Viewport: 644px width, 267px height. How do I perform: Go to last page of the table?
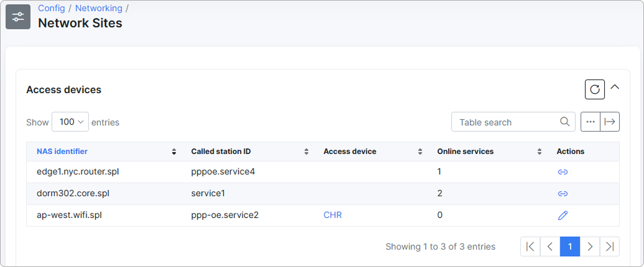click(x=610, y=247)
